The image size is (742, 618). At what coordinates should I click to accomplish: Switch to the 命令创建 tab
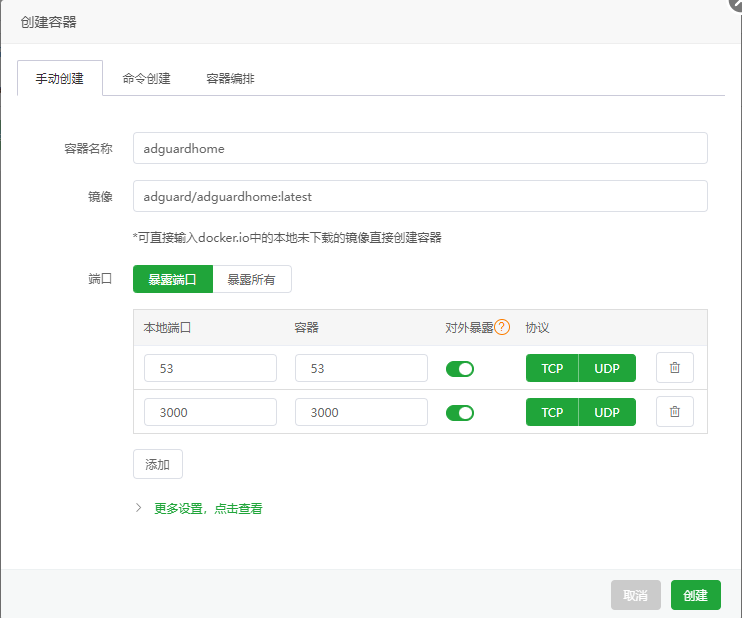146,78
